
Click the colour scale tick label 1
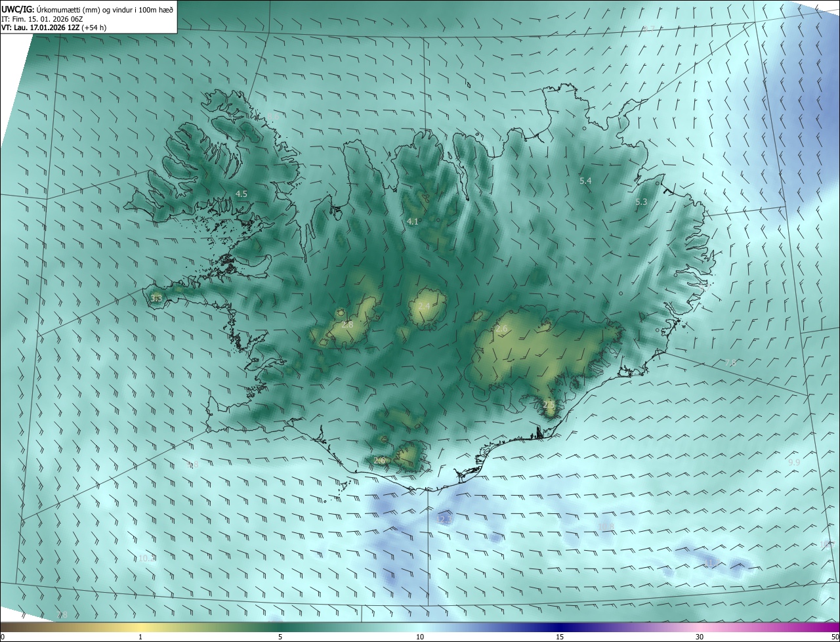(x=140, y=637)
